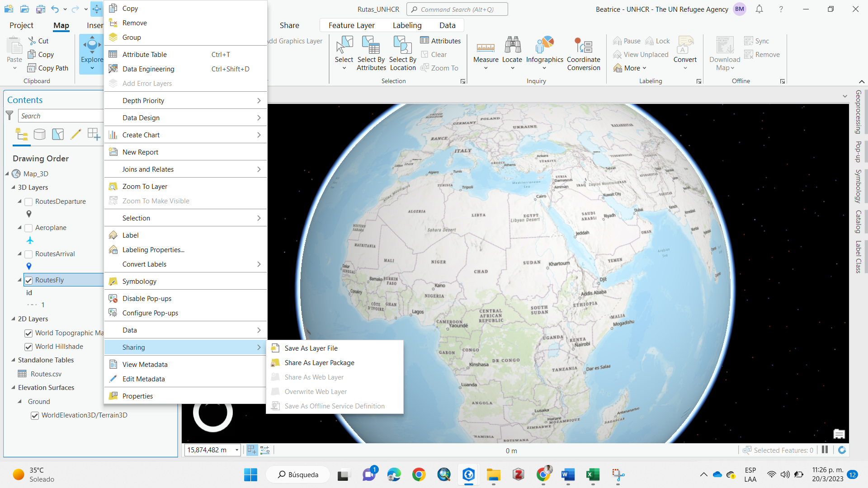Enable the RoutesDeparture layer checkbox

28,202
